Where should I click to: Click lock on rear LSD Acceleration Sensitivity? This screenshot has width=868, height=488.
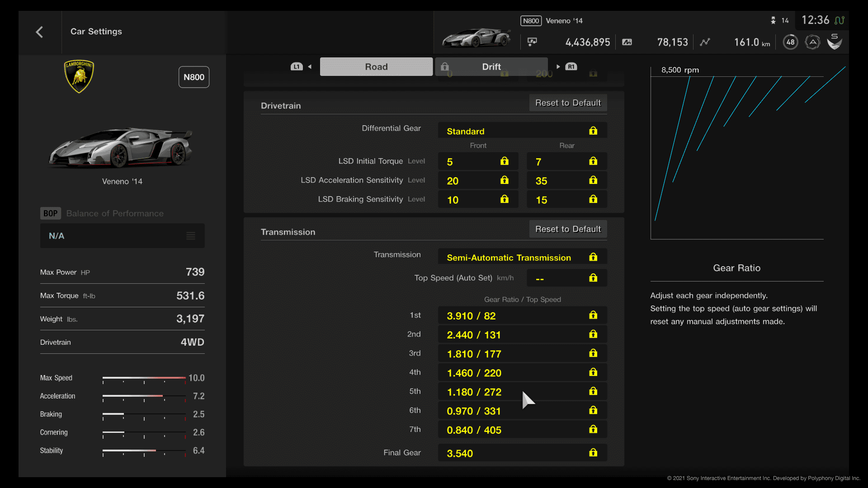click(593, 180)
